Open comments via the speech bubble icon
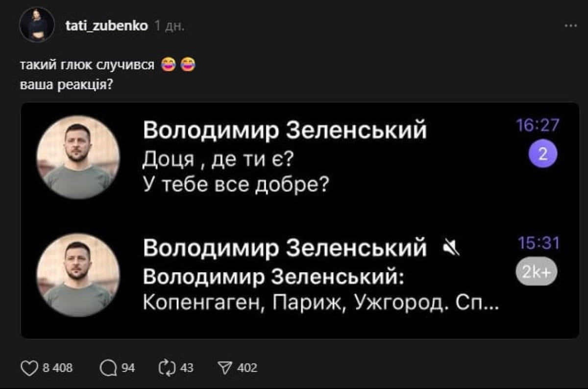The width and height of the screenshot is (588, 389). point(107,368)
